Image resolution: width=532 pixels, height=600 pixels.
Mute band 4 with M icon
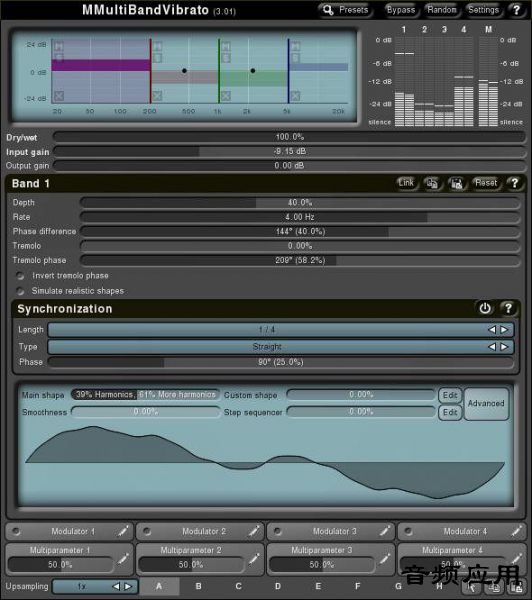pos(295,46)
